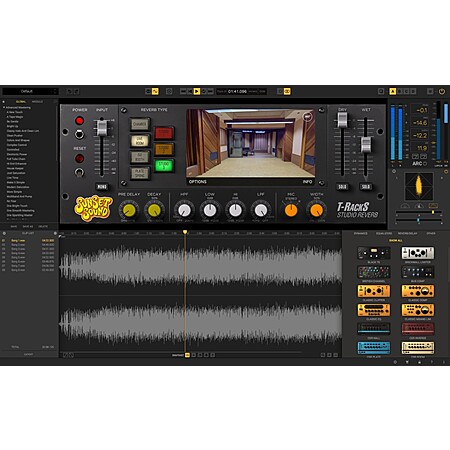Select the blue CSR Plate module thumbnail
Image resolution: width=450 pixels, height=450 pixels.
pos(374,348)
